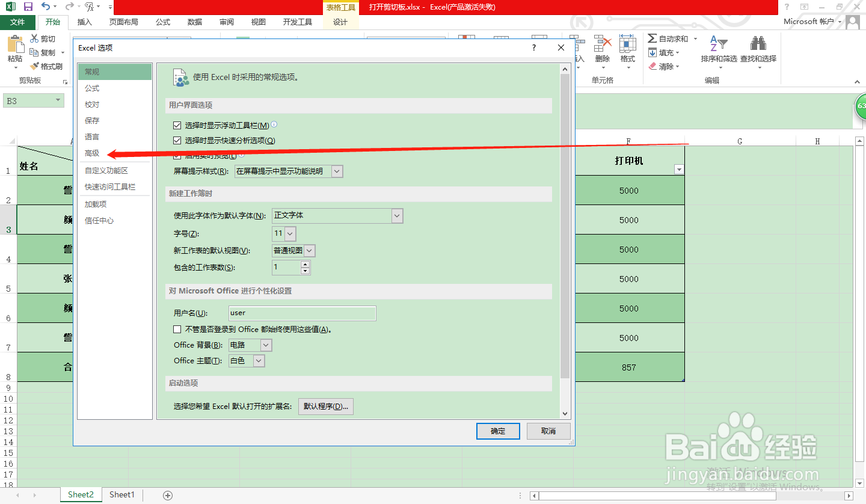Click the Delete cells (删除) icon
The image size is (866, 504).
tap(603, 44)
